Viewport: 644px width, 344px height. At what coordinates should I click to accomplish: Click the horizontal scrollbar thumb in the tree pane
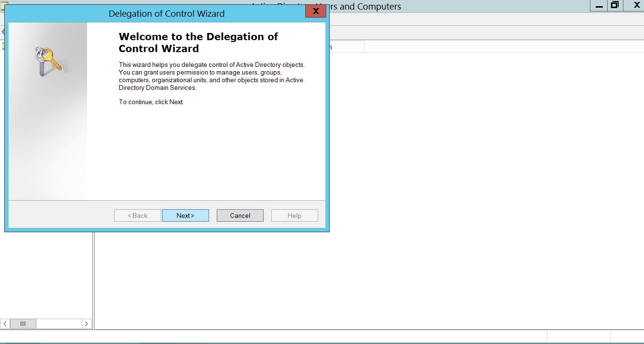[x=23, y=323]
